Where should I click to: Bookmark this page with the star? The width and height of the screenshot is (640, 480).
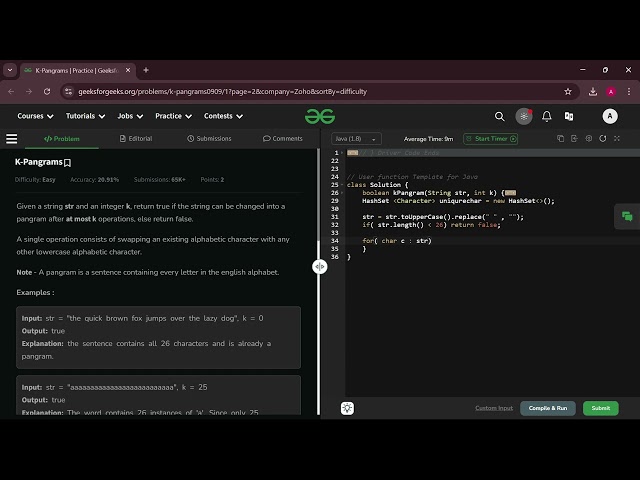pos(568,91)
